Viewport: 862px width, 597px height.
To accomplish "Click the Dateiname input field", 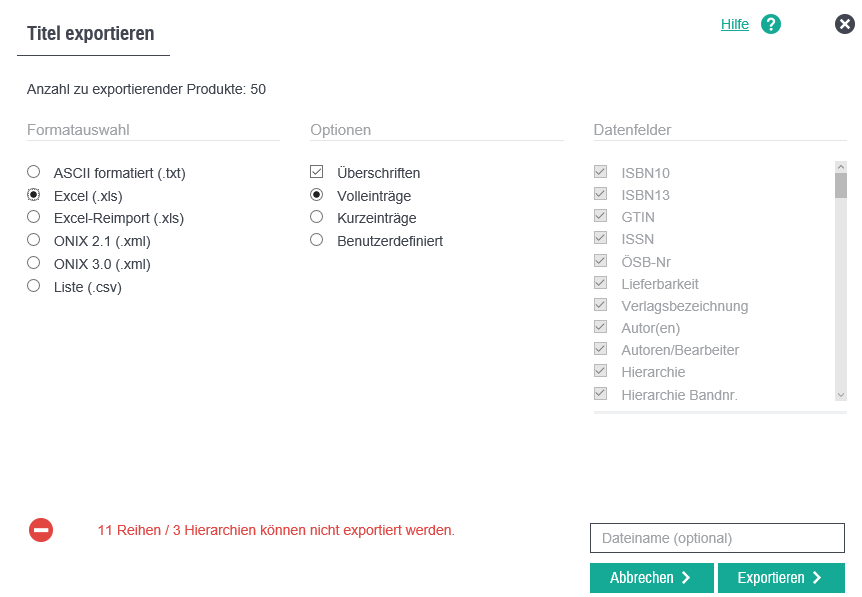I will pyautogui.click(x=717, y=538).
